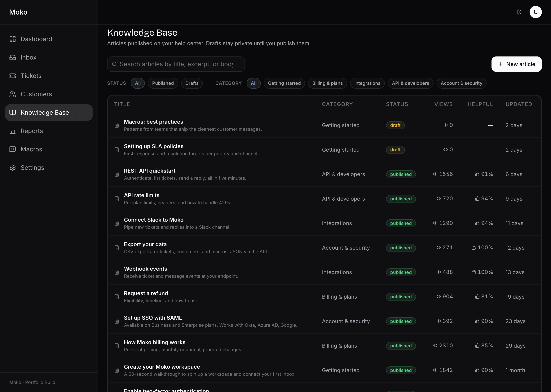This screenshot has height=392, width=551.
Task: Click the article search input field
Action: coord(176,64)
